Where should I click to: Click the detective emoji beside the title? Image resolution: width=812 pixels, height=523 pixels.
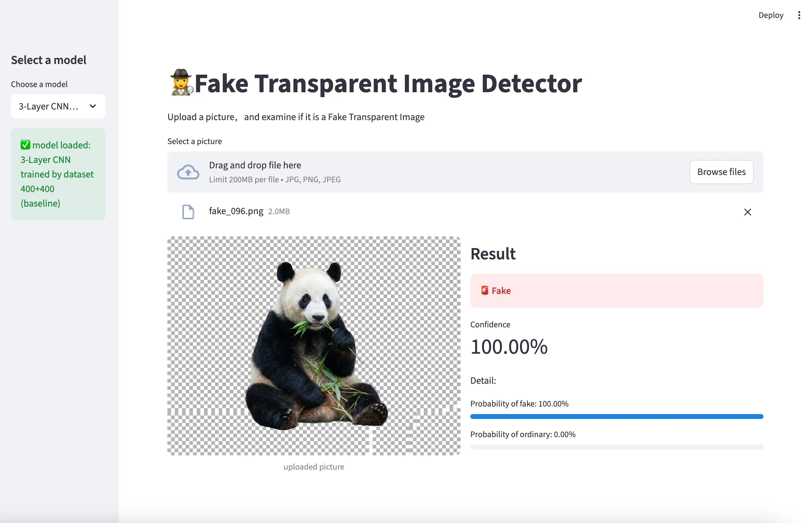click(x=181, y=83)
